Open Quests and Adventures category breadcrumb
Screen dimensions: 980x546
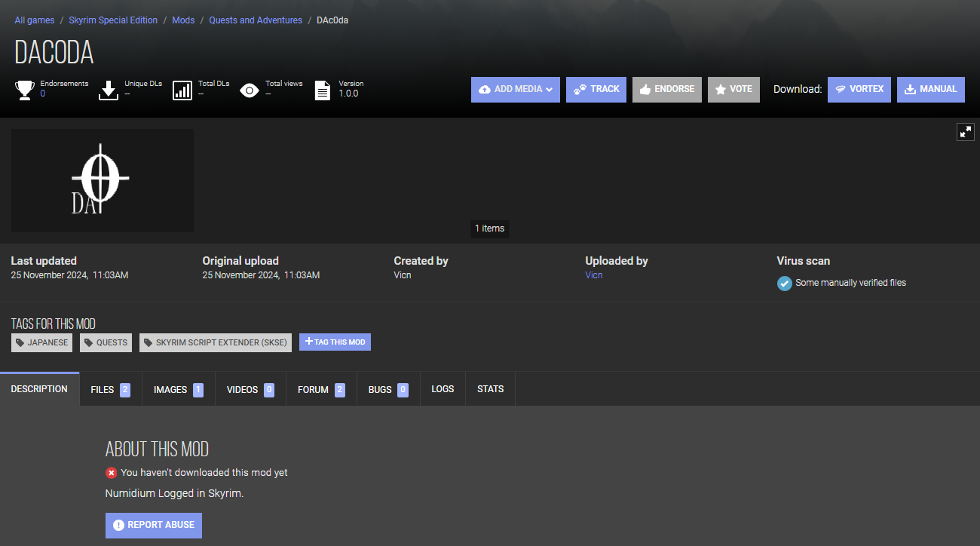[256, 20]
